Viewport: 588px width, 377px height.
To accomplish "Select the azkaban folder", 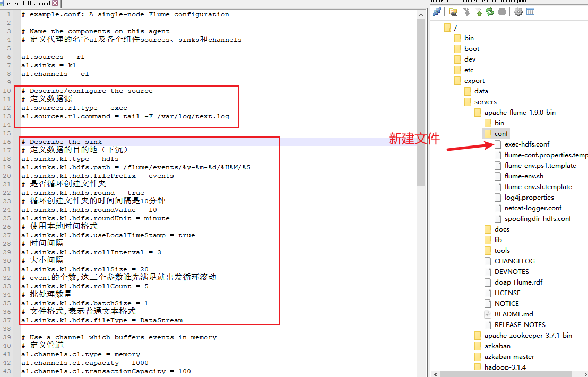I will 497,346.
